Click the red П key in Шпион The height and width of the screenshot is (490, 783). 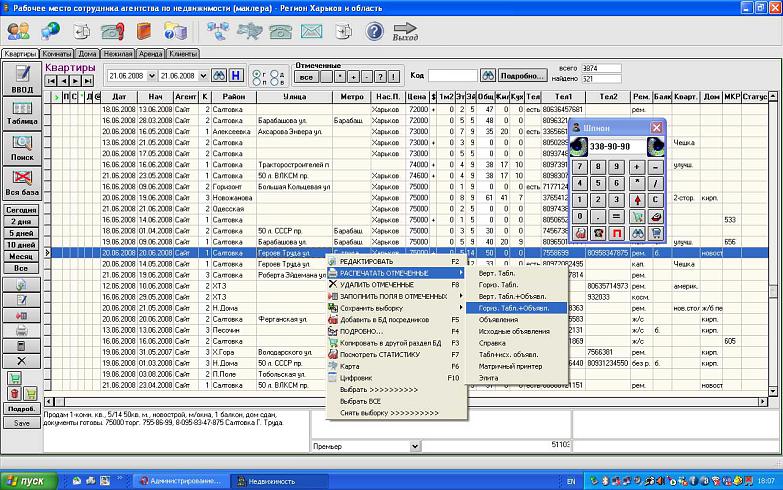pos(617,234)
